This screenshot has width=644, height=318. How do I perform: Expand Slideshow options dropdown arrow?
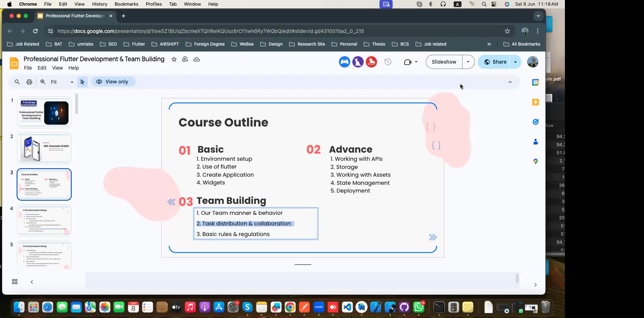pyautogui.click(x=468, y=62)
